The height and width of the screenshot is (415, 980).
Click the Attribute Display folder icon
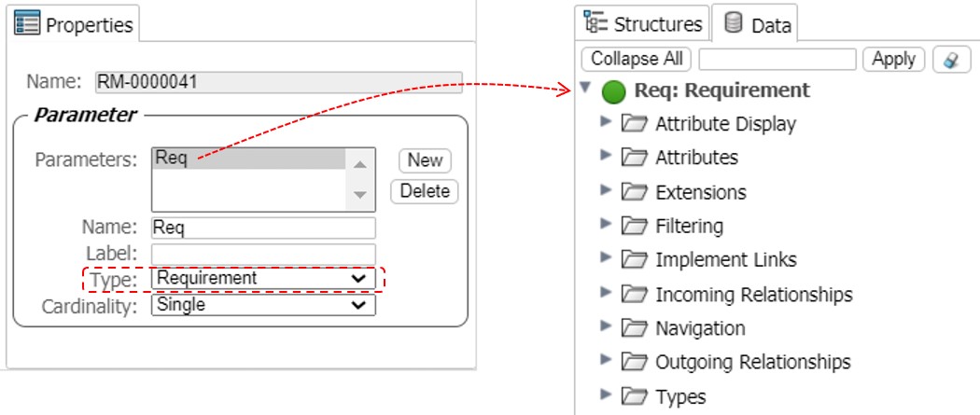(x=635, y=123)
